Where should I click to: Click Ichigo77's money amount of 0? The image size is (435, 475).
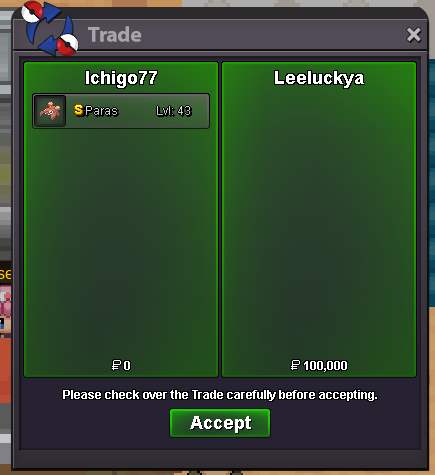[x=127, y=366]
